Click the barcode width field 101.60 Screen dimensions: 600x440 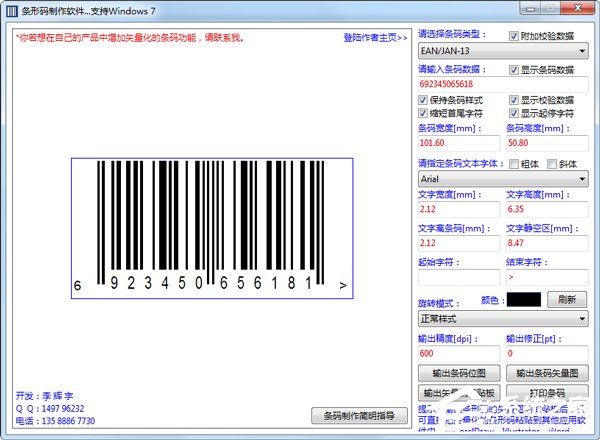point(459,143)
